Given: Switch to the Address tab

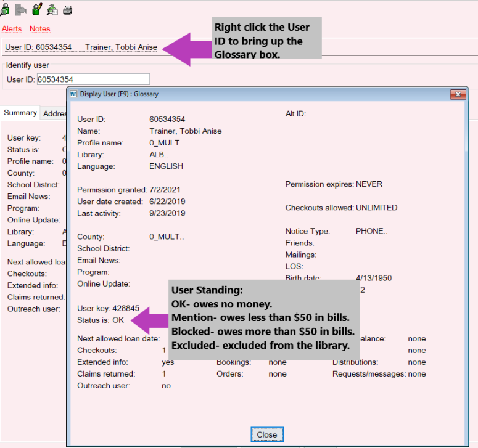Looking at the screenshot, I should 54,114.
